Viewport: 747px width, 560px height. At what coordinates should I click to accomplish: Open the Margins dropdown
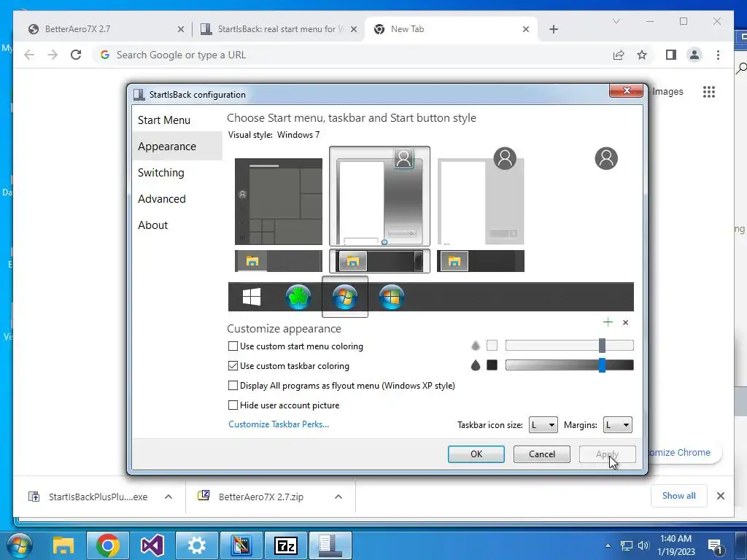click(618, 425)
